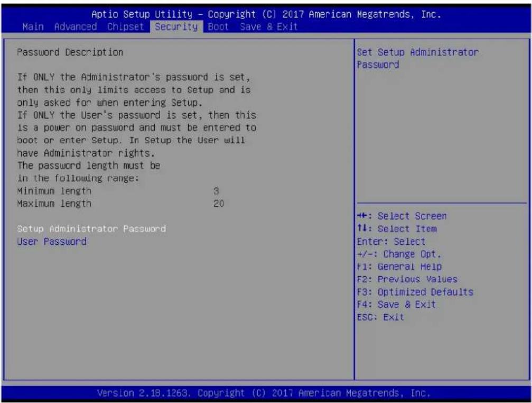532x403 pixels.
Task: Select the User Password option
Action: click(52, 242)
